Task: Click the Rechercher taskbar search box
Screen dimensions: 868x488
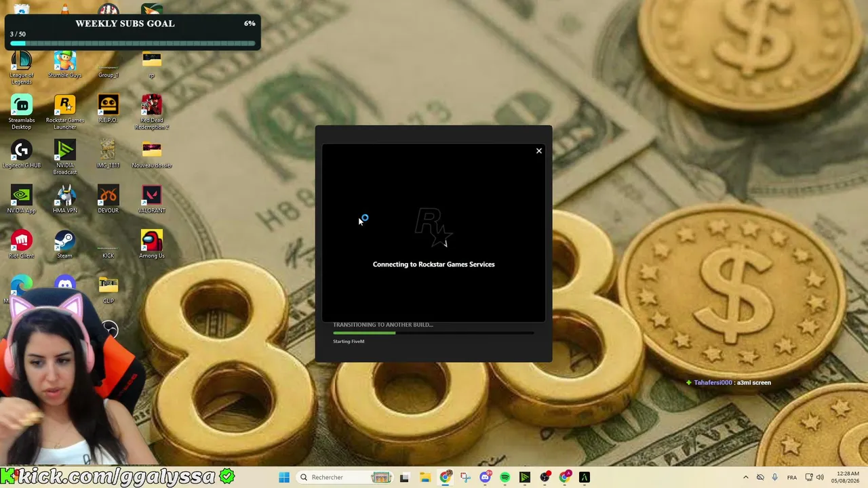Action: 344,477
